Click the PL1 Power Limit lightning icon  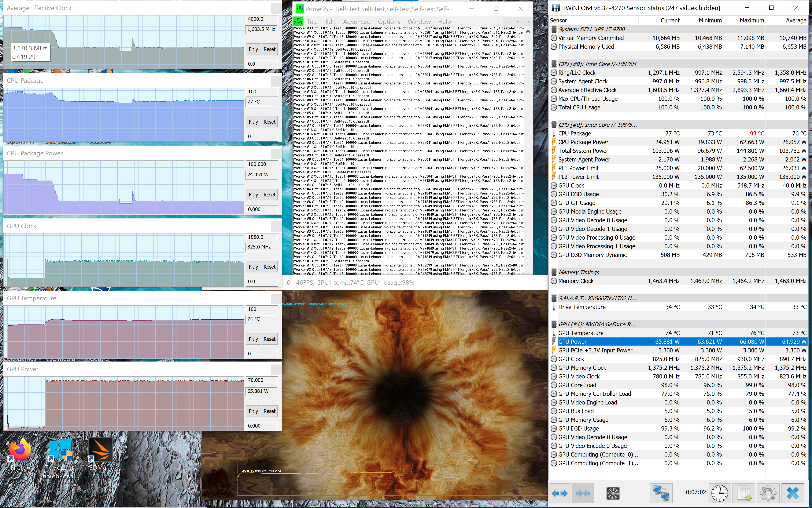click(x=554, y=168)
